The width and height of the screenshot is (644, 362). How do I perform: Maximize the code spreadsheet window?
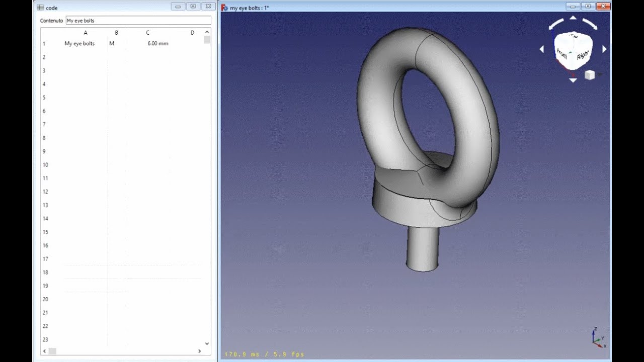193,7
